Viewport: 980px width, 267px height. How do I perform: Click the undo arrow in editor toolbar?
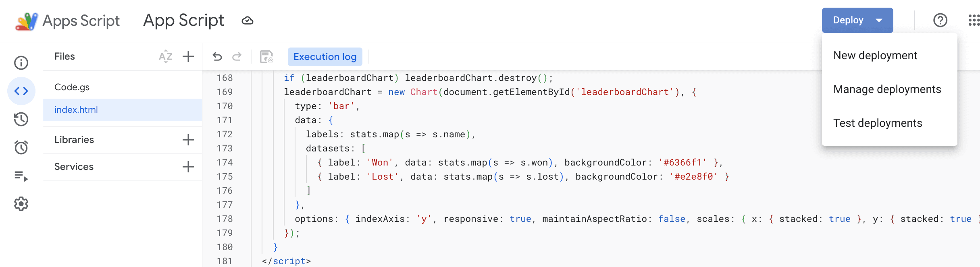217,57
